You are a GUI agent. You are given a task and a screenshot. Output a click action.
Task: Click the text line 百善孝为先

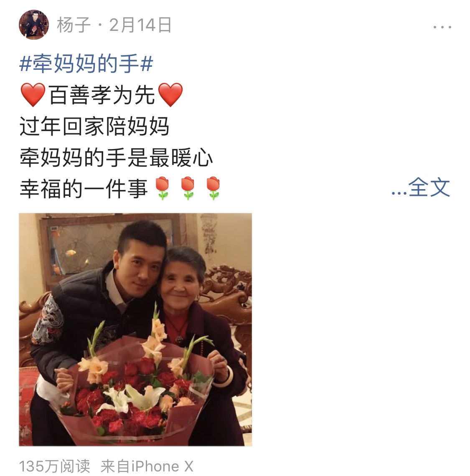pos(102,95)
